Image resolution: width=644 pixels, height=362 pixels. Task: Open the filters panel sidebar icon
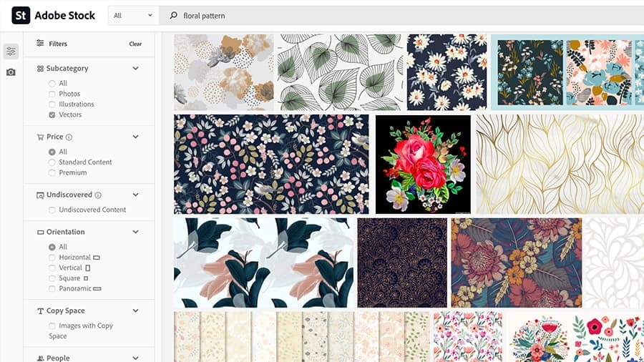(11, 52)
